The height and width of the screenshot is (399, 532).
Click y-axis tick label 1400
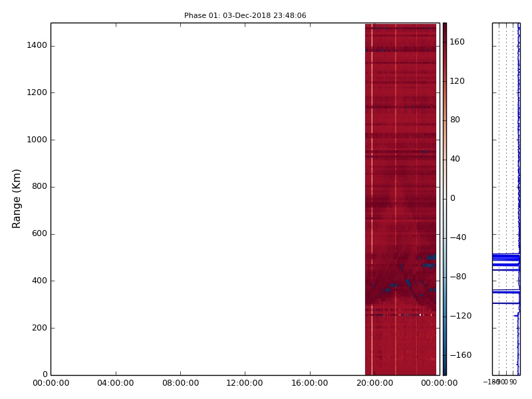[x=37, y=45]
